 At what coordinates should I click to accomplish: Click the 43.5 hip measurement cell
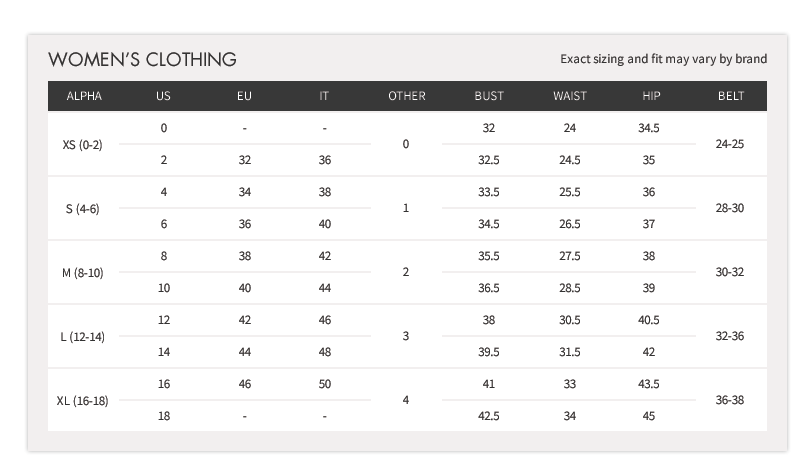coord(649,384)
